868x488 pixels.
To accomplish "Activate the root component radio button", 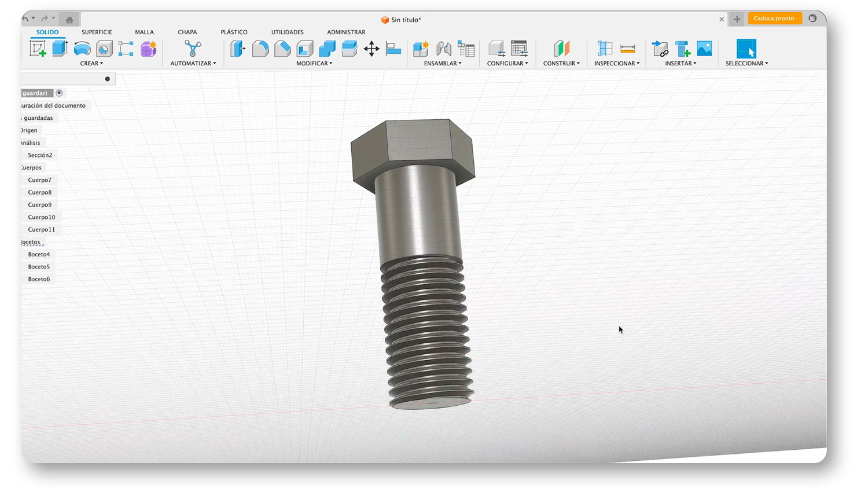I will [59, 93].
